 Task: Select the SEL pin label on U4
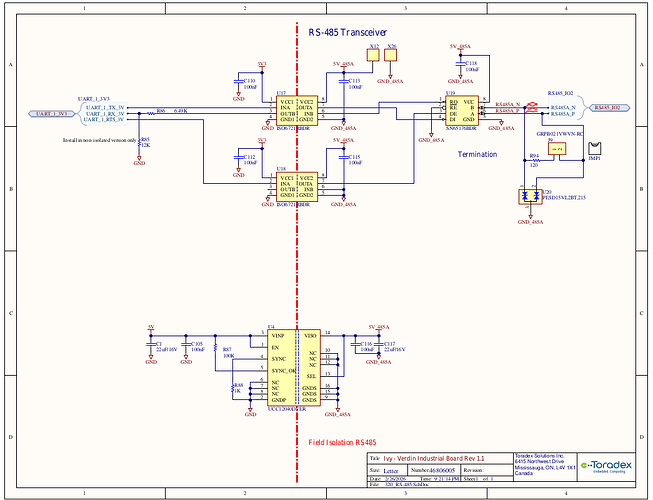coord(312,376)
